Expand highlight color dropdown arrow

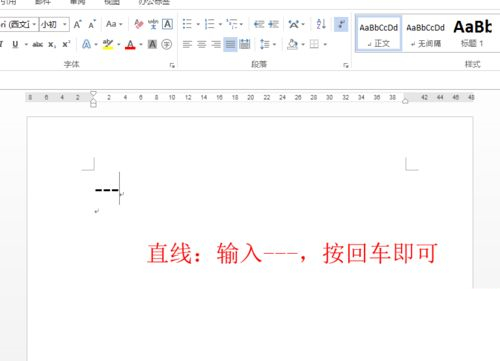coord(119,44)
